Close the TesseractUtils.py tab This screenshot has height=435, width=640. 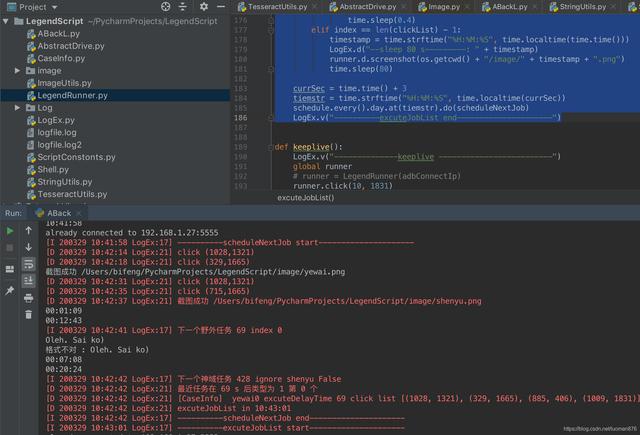coord(315,7)
